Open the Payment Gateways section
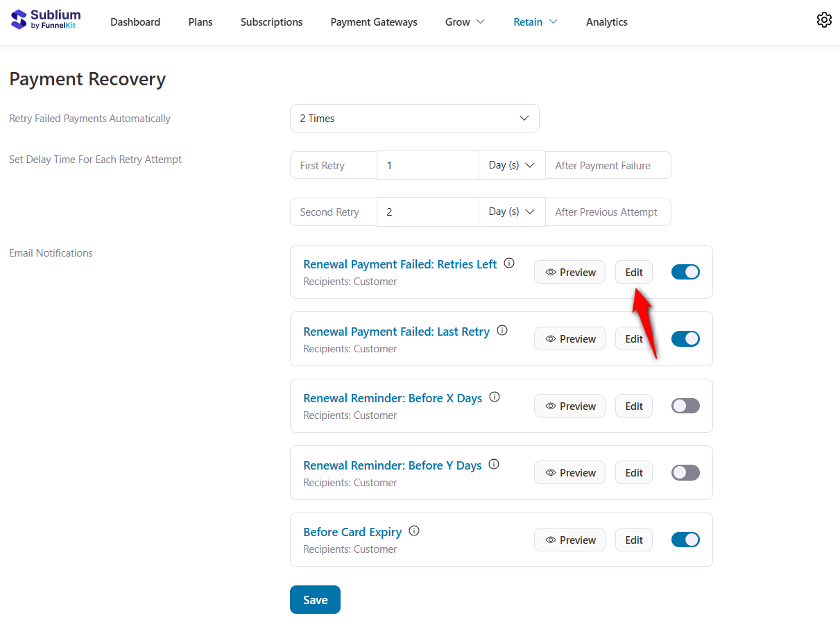This screenshot has height=627, width=840. [x=374, y=22]
